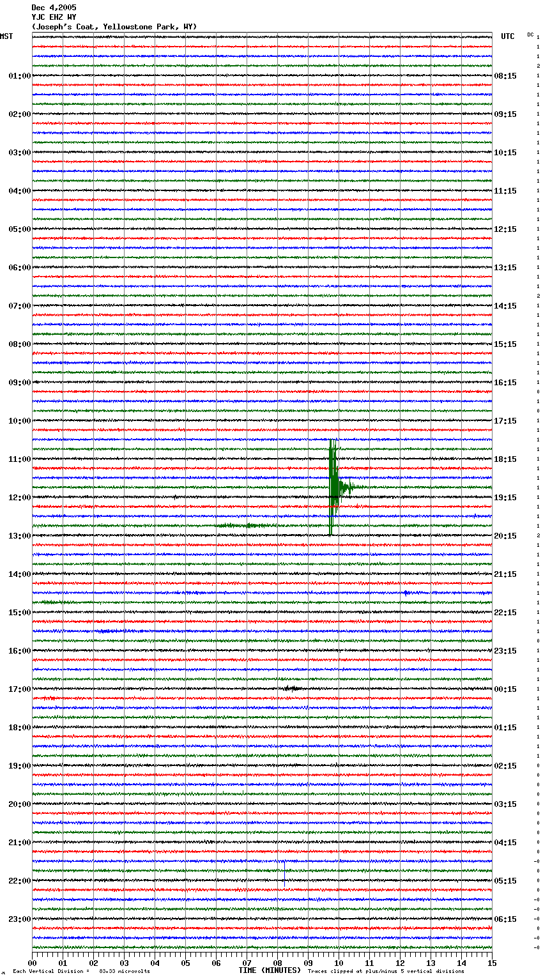This screenshot has width=543, height=980.
Task: Click the "23:00" MST hour label
Action: (19, 919)
